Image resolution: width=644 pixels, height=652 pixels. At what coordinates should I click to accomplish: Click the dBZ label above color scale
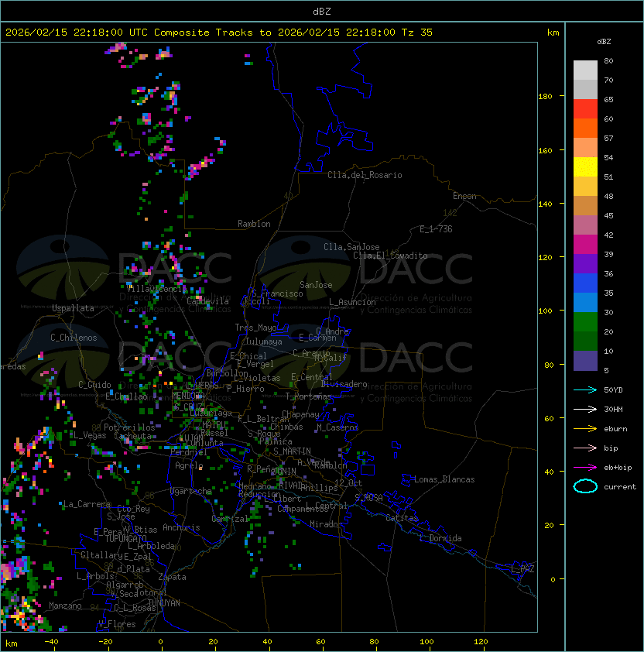click(604, 42)
